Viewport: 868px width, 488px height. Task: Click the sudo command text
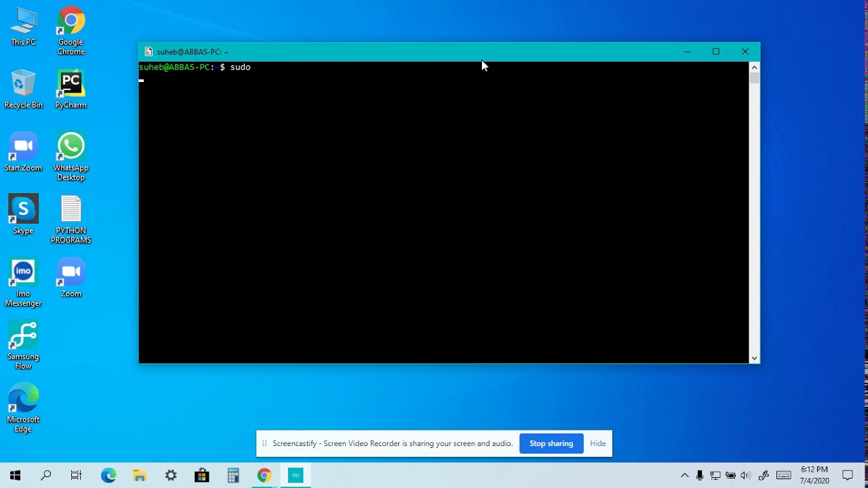tap(240, 67)
